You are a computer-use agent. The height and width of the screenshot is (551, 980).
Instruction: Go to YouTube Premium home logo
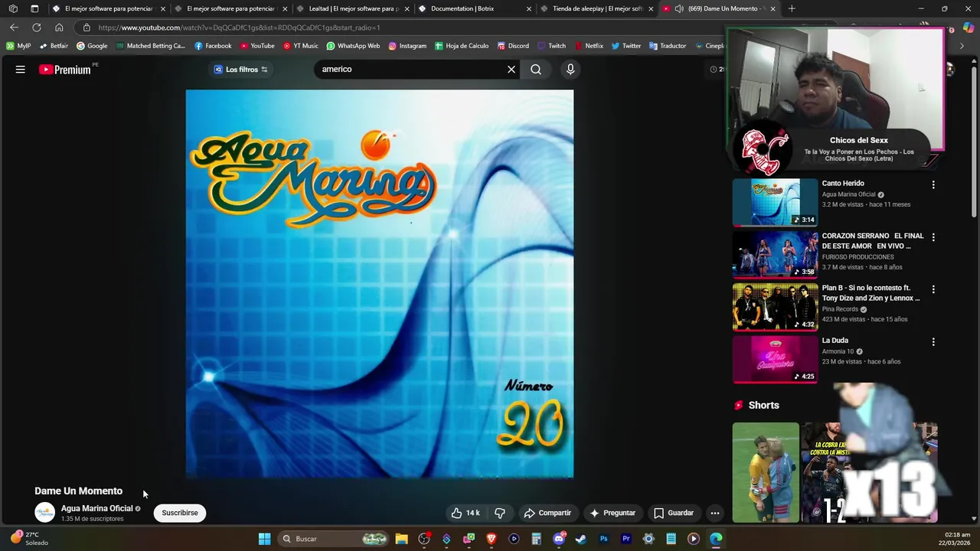click(65, 70)
